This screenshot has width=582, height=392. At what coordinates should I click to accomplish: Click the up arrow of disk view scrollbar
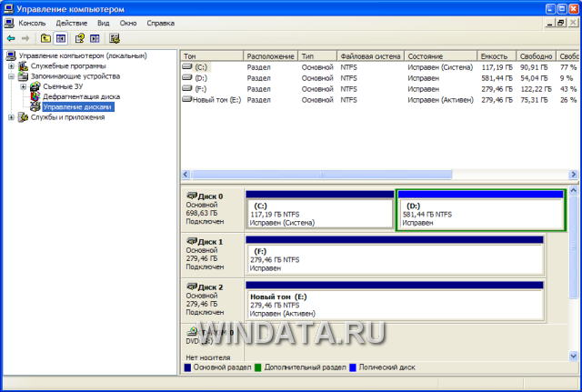pyautogui.click(x=573, y=190)
